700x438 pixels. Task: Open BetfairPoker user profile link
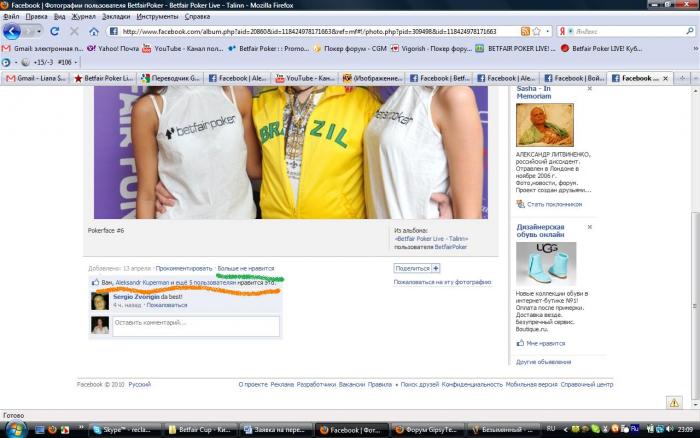click(450, 247)
